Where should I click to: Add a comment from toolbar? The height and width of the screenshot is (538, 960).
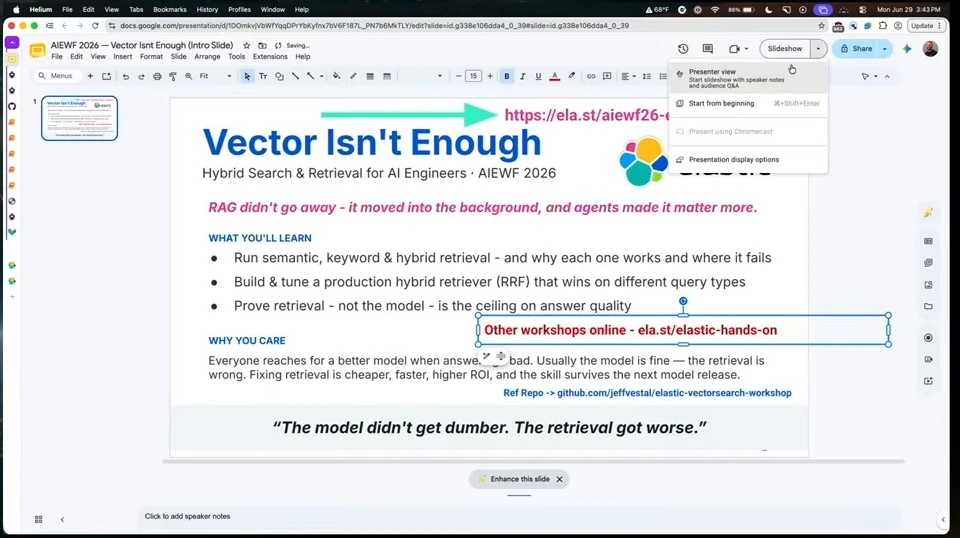[x=607, y=77]
